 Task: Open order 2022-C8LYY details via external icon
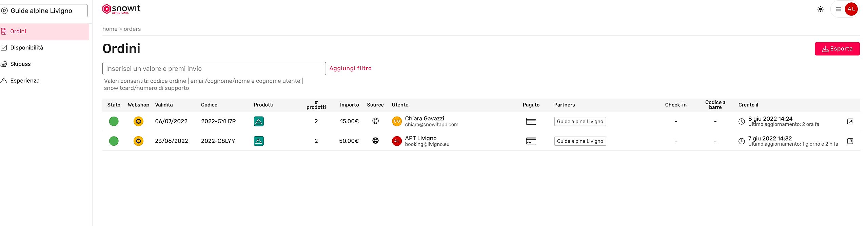pos(850,141)
